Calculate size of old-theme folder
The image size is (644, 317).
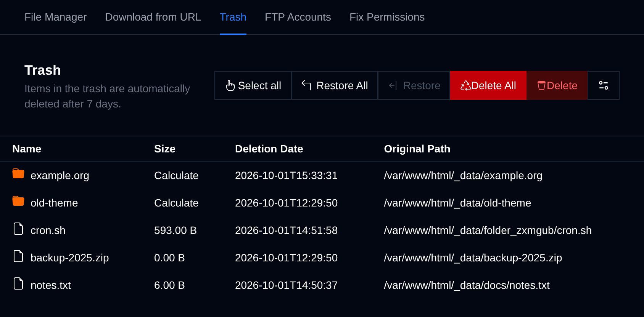[x=176, y=203]
